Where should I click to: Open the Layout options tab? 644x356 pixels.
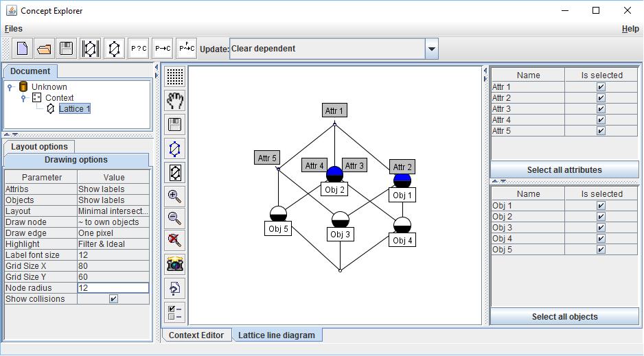(39, 146)
